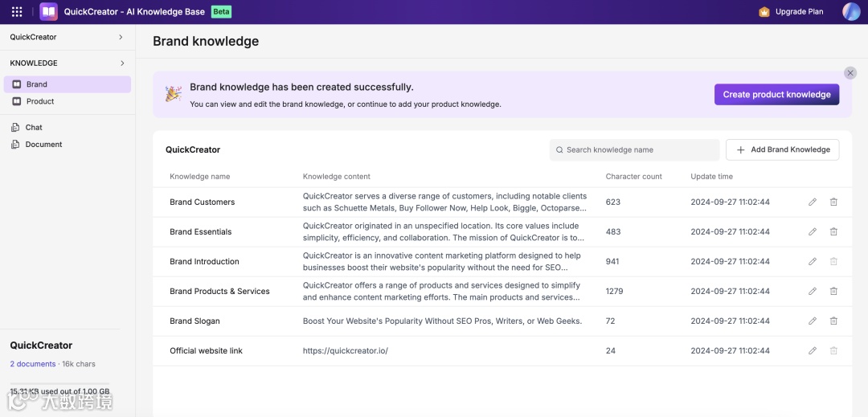Delete the Brand Essentials entry

[833, 232]
